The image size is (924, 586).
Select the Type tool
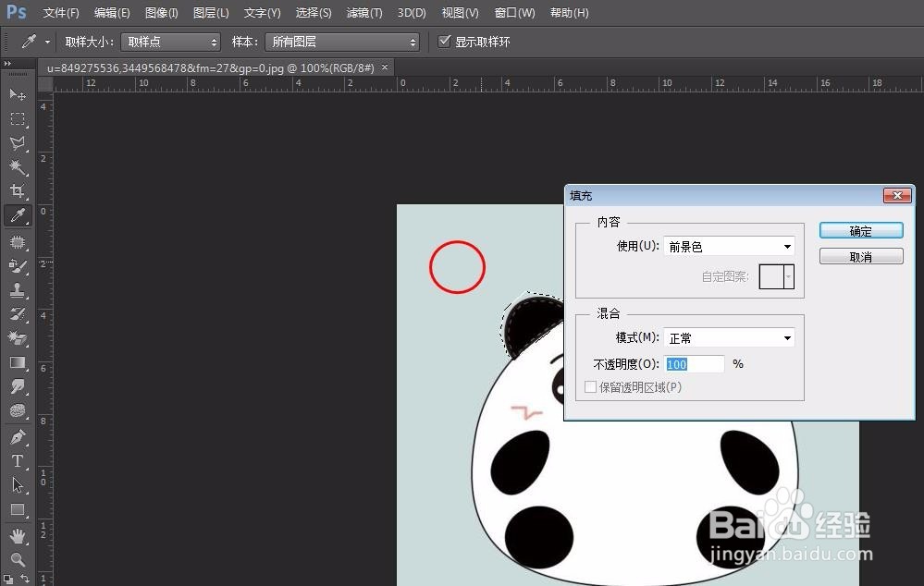18,461
